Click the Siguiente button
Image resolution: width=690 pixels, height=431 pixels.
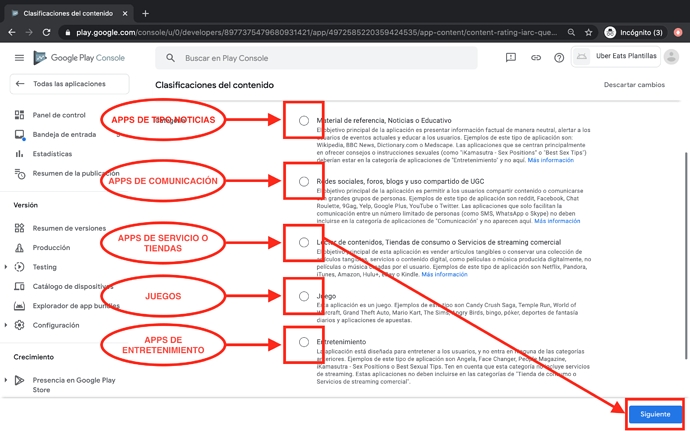[x=655, y=413]
